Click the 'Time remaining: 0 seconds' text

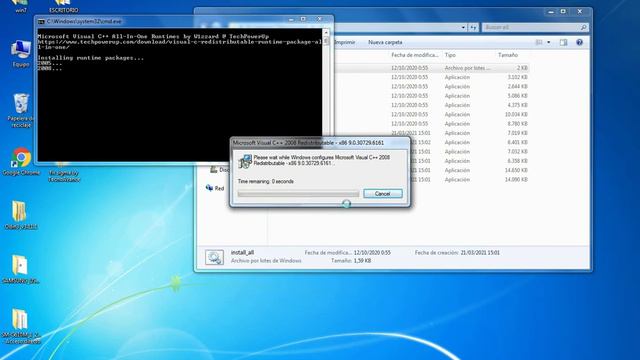click(266, 181)
